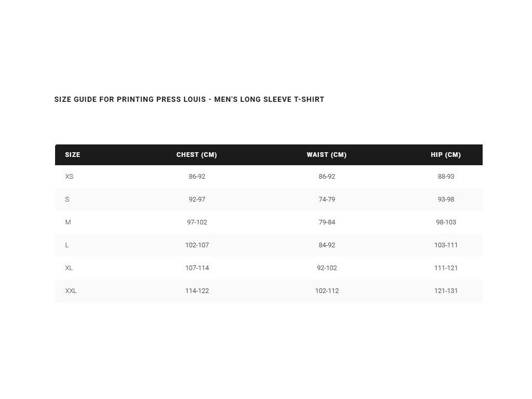This screenshot has width=532, height=399.
Task: Select hip value 88-93 for XS
Action: (446, 177)
